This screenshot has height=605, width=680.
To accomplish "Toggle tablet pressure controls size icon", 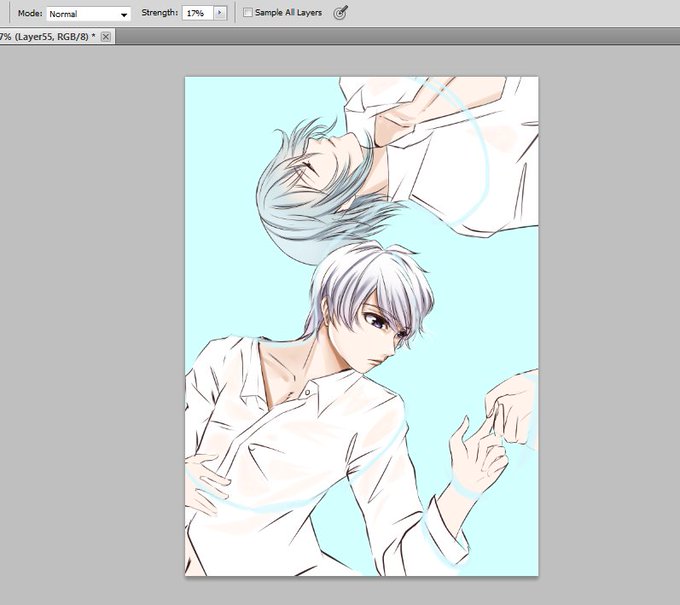I will click(340, 13).
